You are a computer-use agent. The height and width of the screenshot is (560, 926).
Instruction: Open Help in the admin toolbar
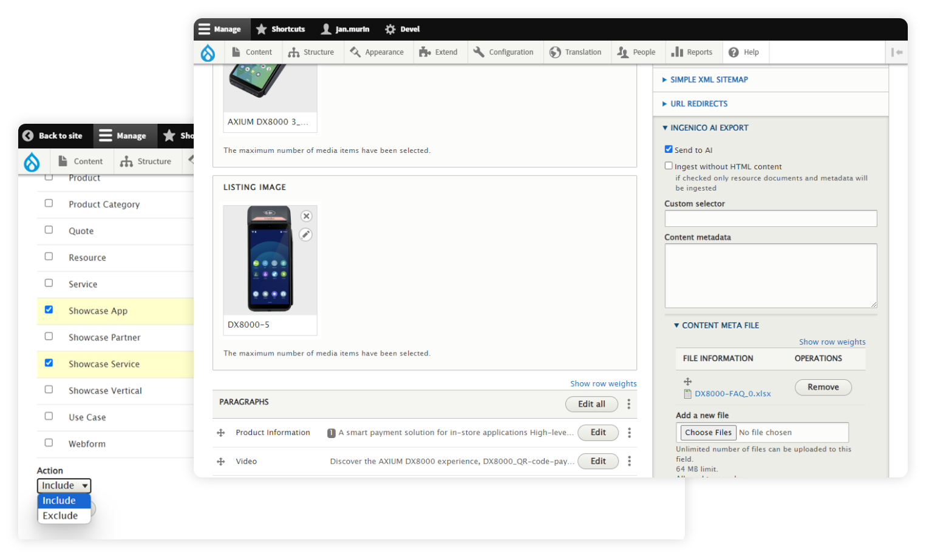744,52
